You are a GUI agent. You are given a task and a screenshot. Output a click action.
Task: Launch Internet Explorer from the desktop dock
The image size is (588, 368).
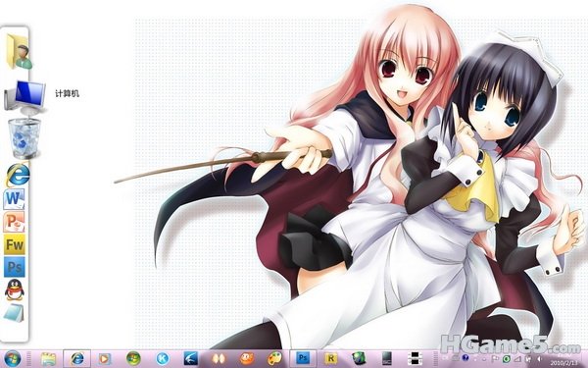point(18,175)
